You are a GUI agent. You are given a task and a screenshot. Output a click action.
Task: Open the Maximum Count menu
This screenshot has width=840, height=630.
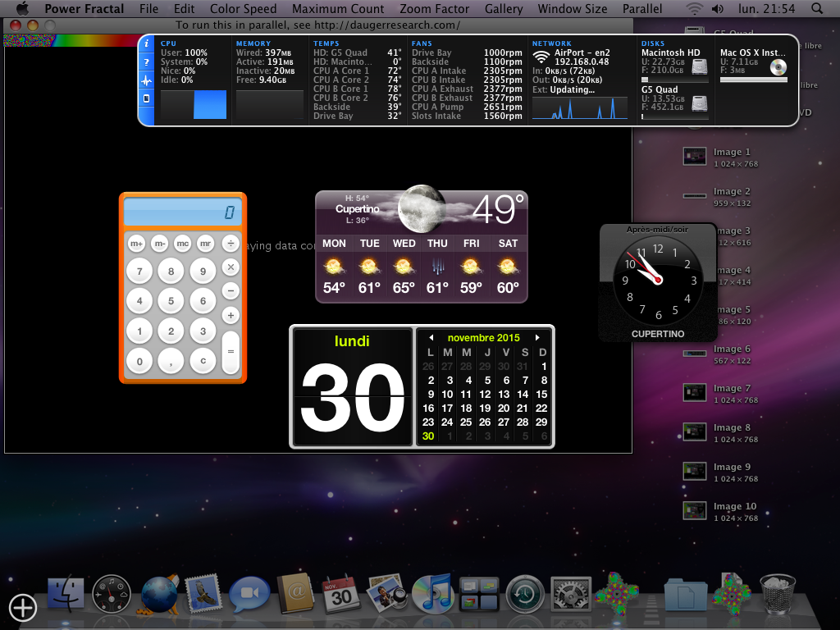338,8
